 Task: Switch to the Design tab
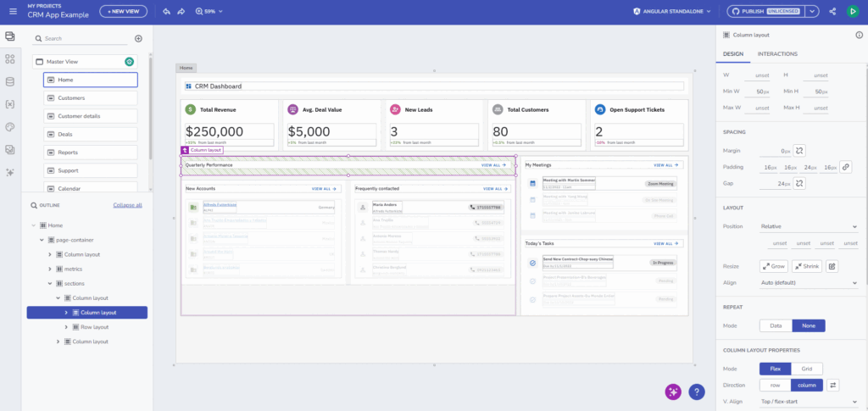pos(733,54)
